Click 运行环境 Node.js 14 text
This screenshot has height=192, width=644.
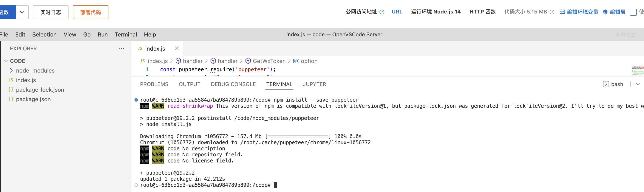point(436,12)
